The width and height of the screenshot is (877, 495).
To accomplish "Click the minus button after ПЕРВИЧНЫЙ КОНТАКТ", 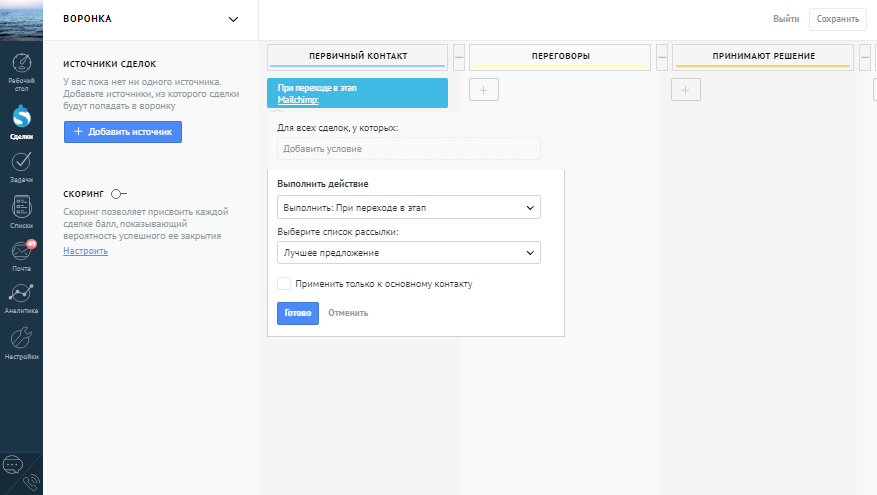I will (x=459, y=58).
